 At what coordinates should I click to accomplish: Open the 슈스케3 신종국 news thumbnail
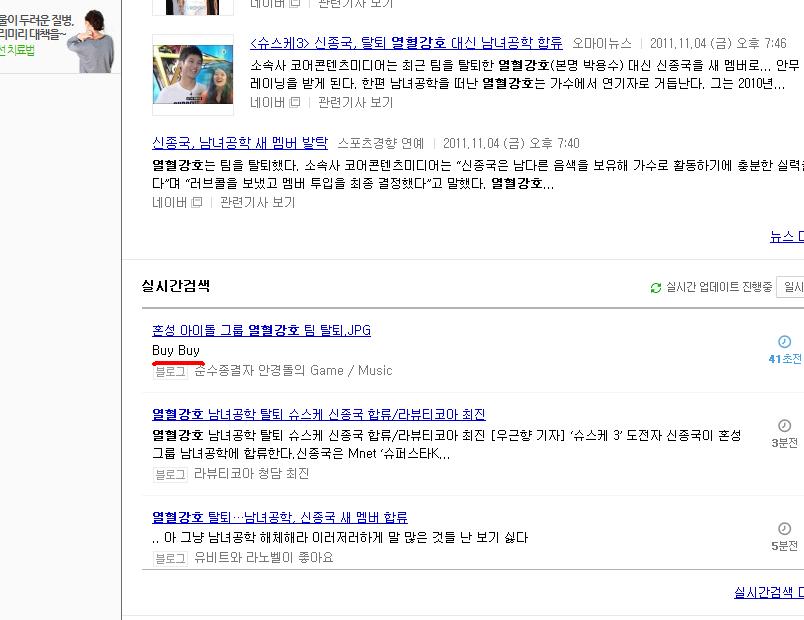pos(193,74)
